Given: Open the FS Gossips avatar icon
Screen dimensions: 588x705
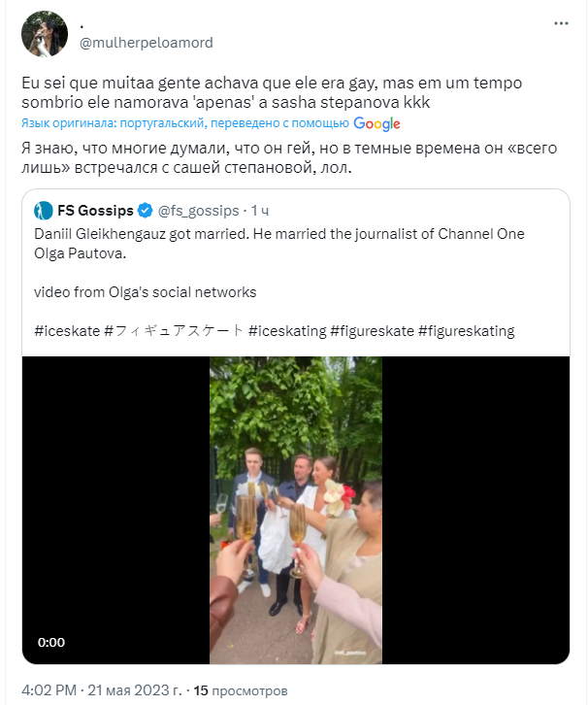Looking at the screenshot, I should [x=44, y=211].
